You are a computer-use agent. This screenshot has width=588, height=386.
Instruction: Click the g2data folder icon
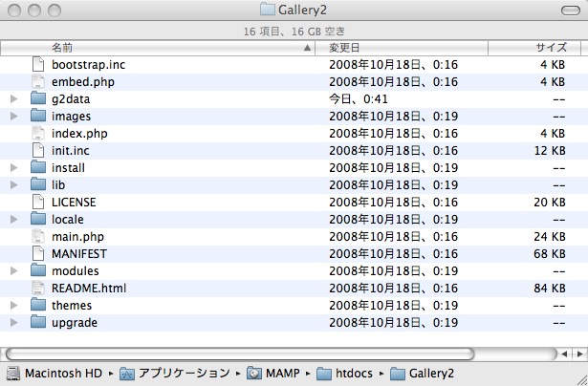(x=38, y=98)
